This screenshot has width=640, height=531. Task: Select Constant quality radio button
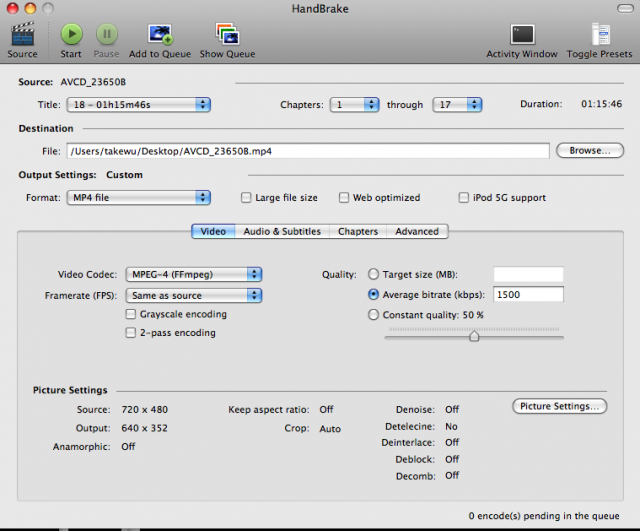(x=373, y=315)
